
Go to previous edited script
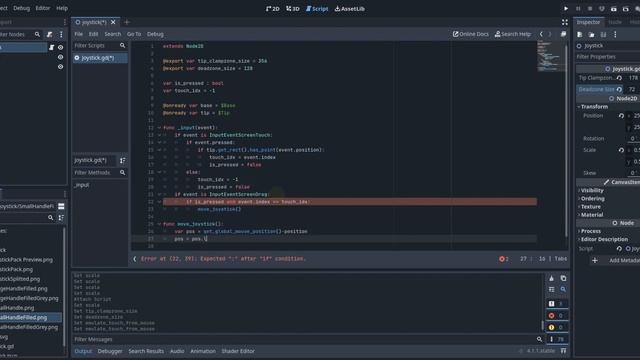(x=541, y=34)
